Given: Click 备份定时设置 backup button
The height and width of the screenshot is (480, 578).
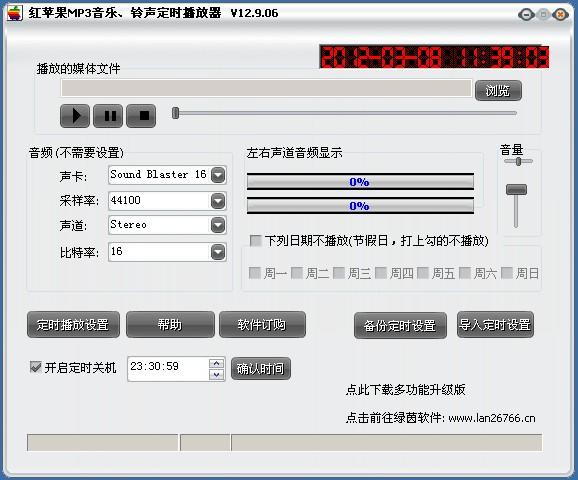Looking at the screenshot, I should [400, 326].
